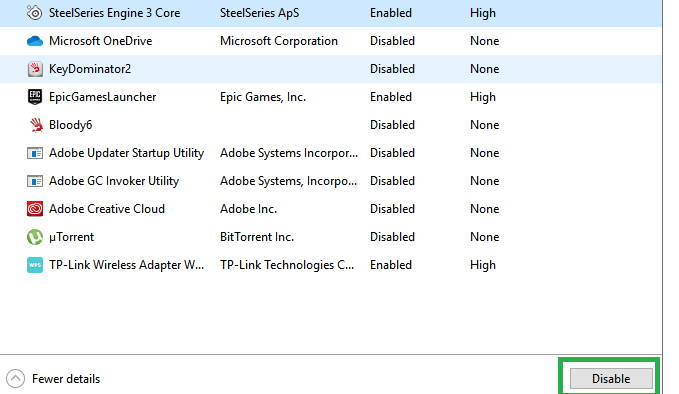Click publisher Adobe Systems, Incorpo...
Screen dimensions: 679x394
(288, 181)
